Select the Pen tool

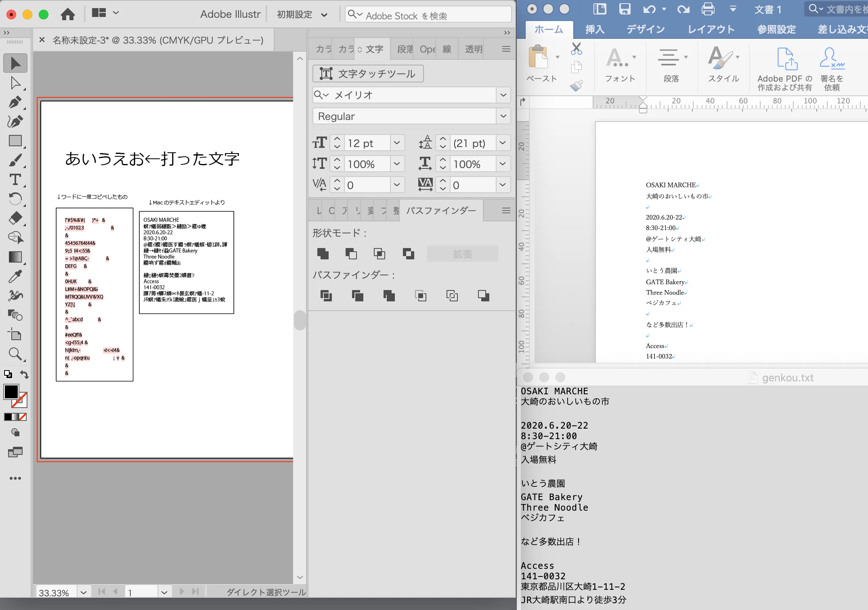click(15, 102)
